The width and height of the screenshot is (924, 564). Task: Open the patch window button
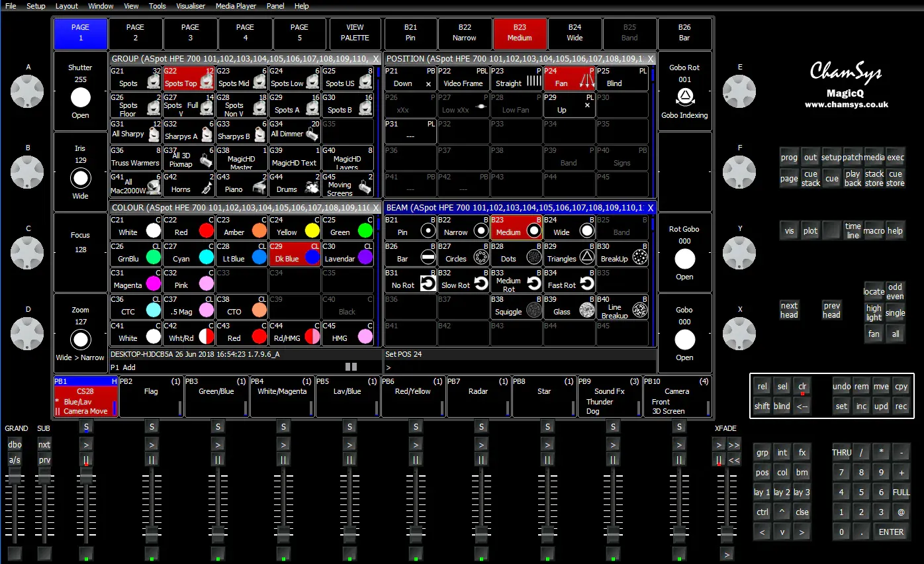point(853,158)
